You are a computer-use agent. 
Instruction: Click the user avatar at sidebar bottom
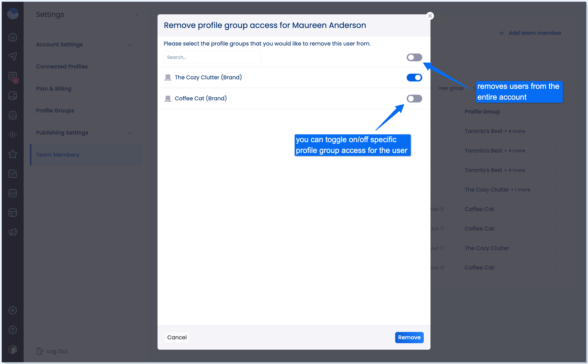pyautogui.click(x=13, y=349)
